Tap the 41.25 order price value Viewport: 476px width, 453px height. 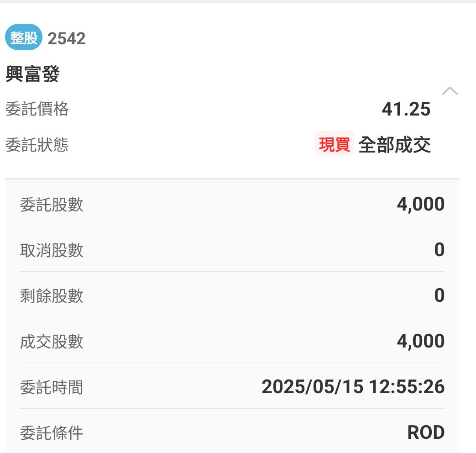pyautogui.click(x=406, y=109)
